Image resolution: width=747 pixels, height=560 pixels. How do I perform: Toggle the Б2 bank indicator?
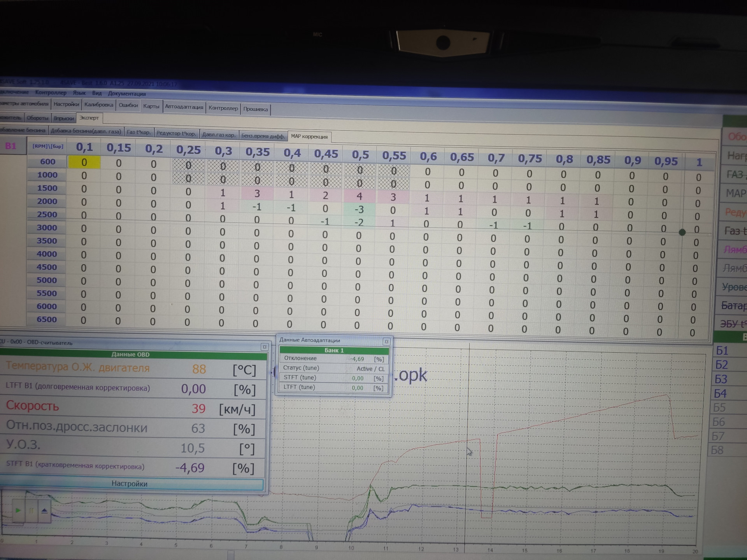tap(722, 365)
